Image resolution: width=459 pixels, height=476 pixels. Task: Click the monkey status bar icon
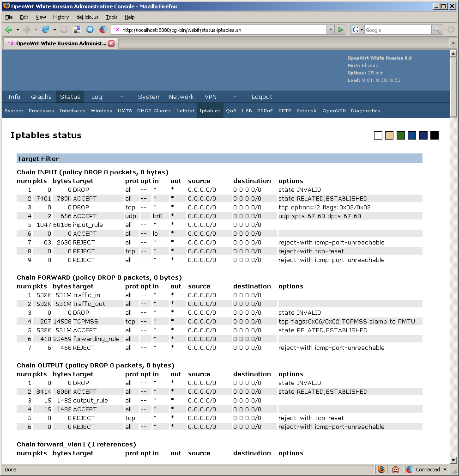pyautogui.click(x=395, y=470)
